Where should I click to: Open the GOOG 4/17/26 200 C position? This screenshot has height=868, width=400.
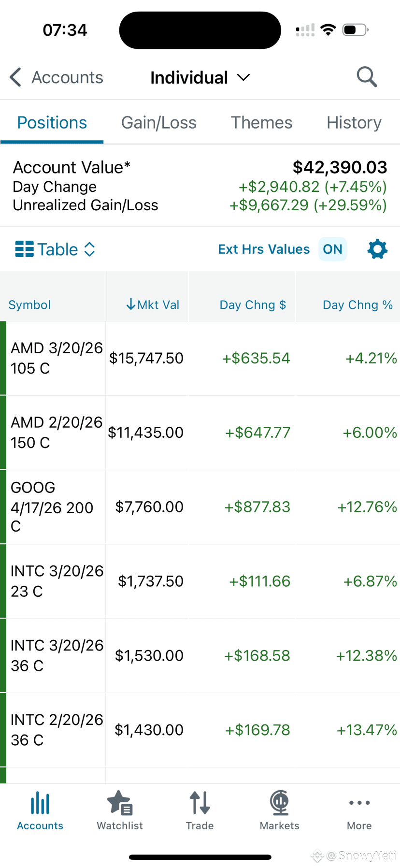coord(200,507)
